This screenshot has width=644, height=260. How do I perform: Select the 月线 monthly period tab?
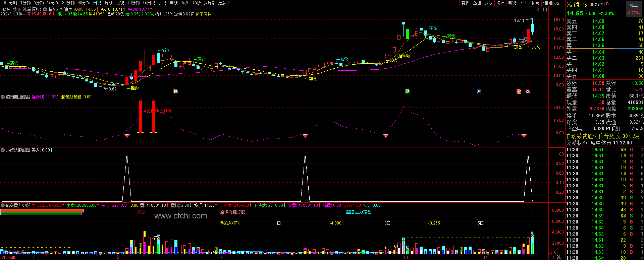[x=120, y=3]
